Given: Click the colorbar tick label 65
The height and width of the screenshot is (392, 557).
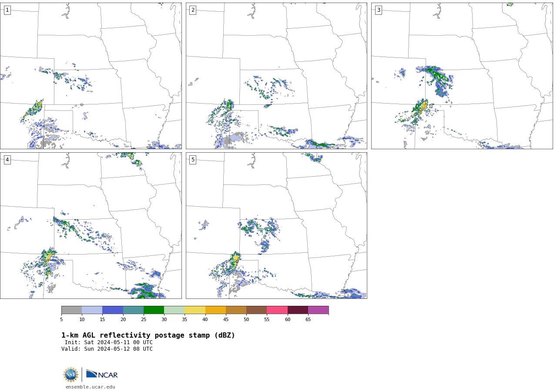Looking at the screenshot, I should pos(308,320).
